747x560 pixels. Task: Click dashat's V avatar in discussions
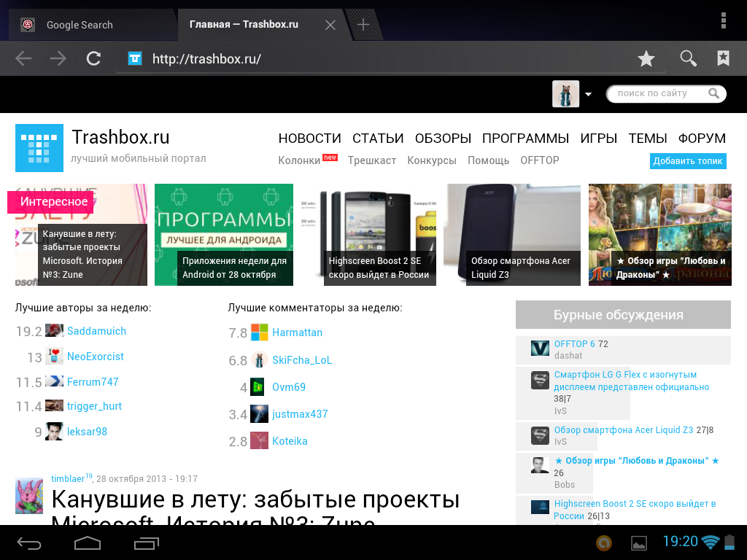pos(540,349)
